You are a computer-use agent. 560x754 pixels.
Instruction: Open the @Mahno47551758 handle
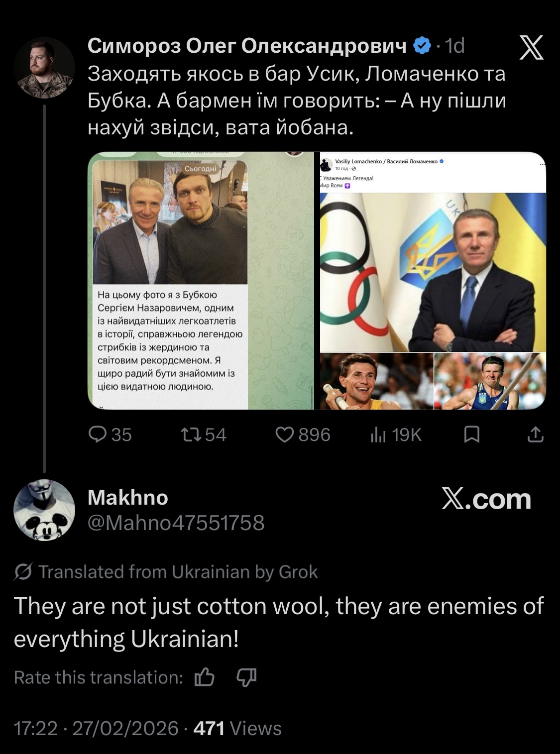176,523
